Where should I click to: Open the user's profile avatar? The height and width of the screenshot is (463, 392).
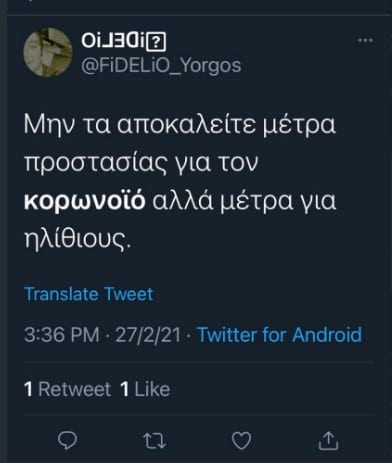[48, 52]
